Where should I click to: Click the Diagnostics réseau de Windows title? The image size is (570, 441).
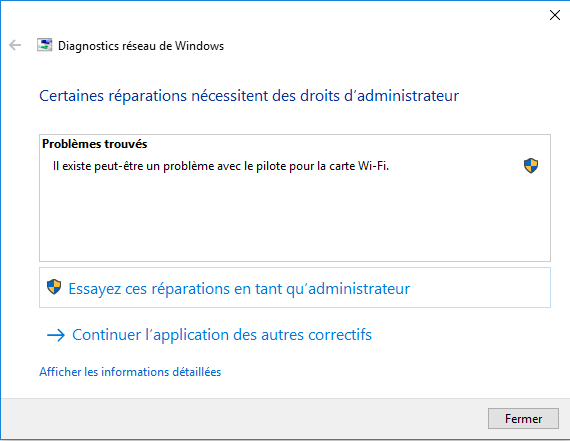pos(141,46)
